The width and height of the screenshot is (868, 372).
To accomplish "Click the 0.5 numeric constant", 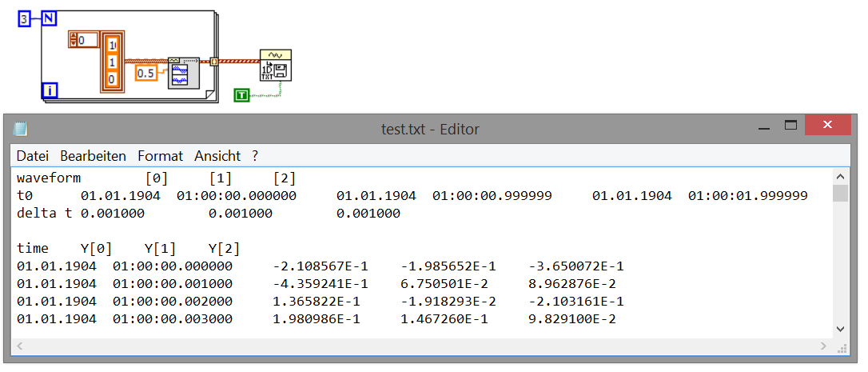I will point(145,73).
